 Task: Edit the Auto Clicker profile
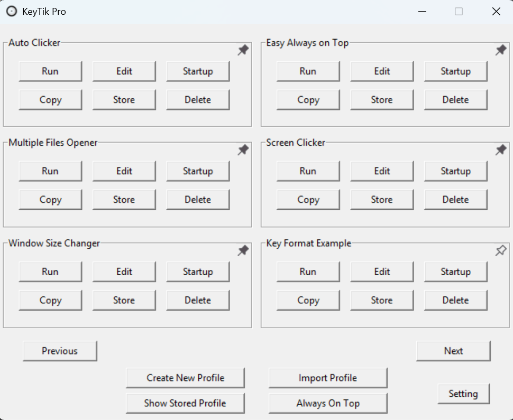[124, 71]
